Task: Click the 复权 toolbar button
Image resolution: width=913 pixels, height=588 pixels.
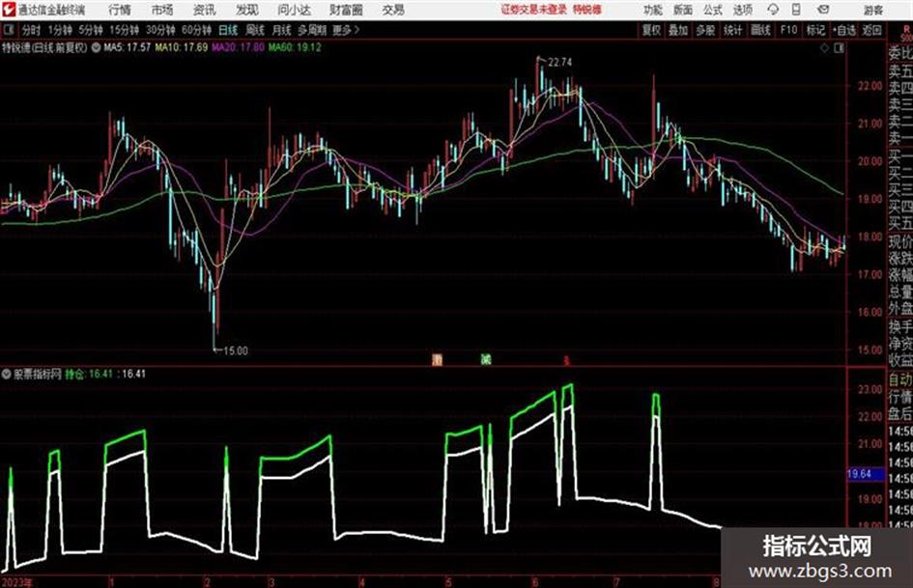Action: coord(651,30)
